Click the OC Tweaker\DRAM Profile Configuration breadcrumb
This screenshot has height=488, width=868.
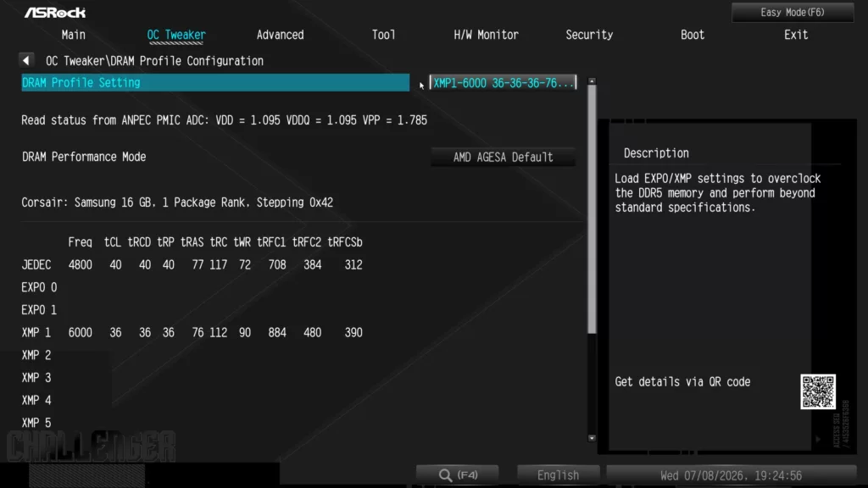coord(154,61)
